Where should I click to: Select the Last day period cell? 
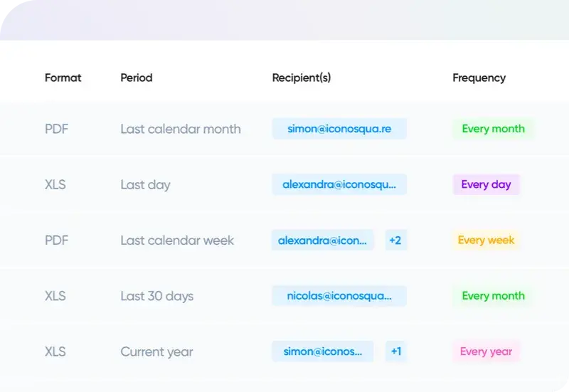[x=145, y=184]
